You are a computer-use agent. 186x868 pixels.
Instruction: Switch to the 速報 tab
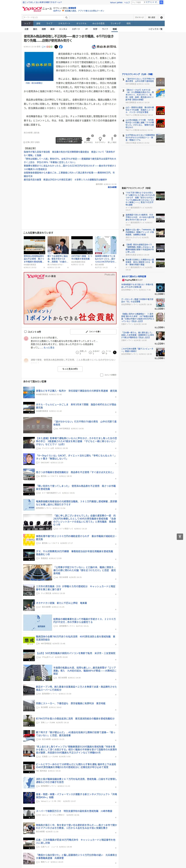click(38, 24)
